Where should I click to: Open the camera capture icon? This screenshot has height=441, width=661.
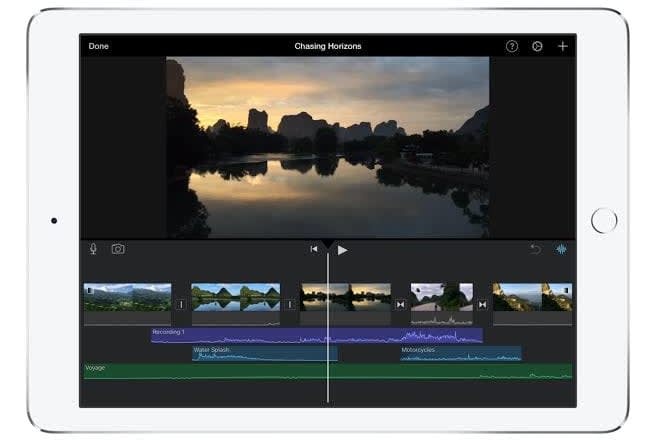118,249
